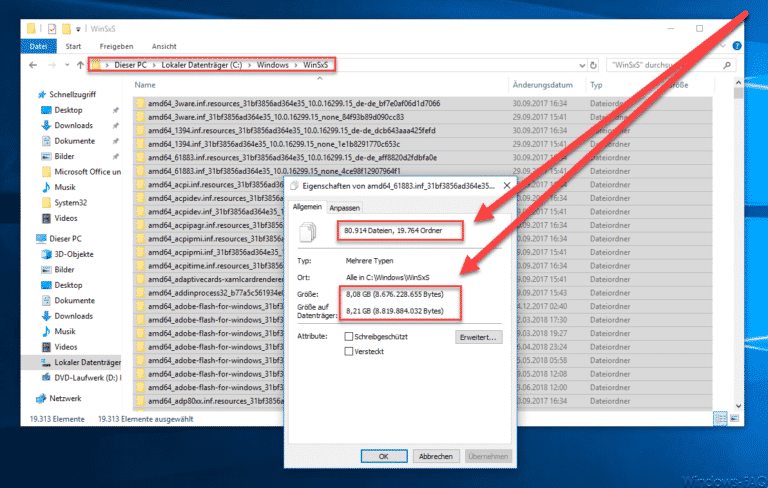Select Lokaler Datenträger in navigation pane

pyautogui.click(x=87, y=362)
